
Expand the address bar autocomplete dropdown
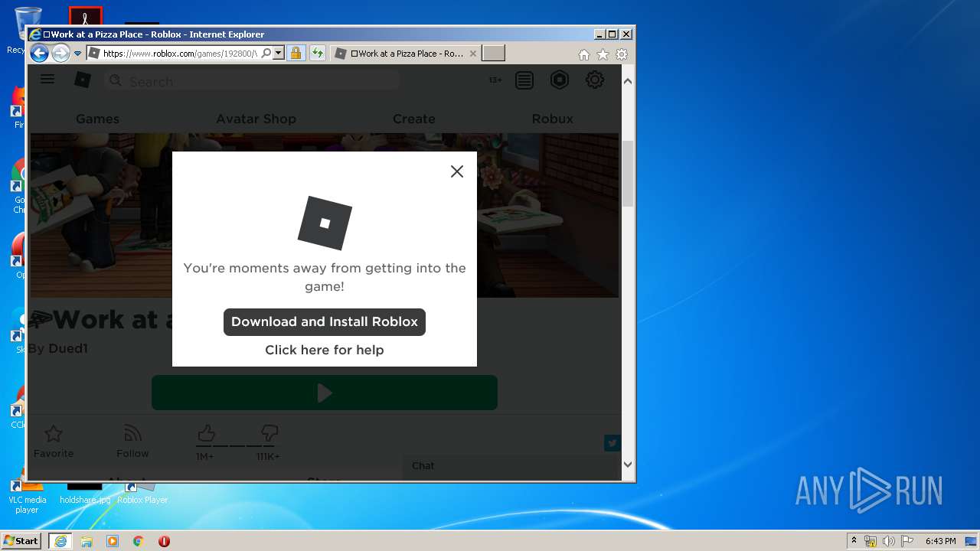pos(279,54)
